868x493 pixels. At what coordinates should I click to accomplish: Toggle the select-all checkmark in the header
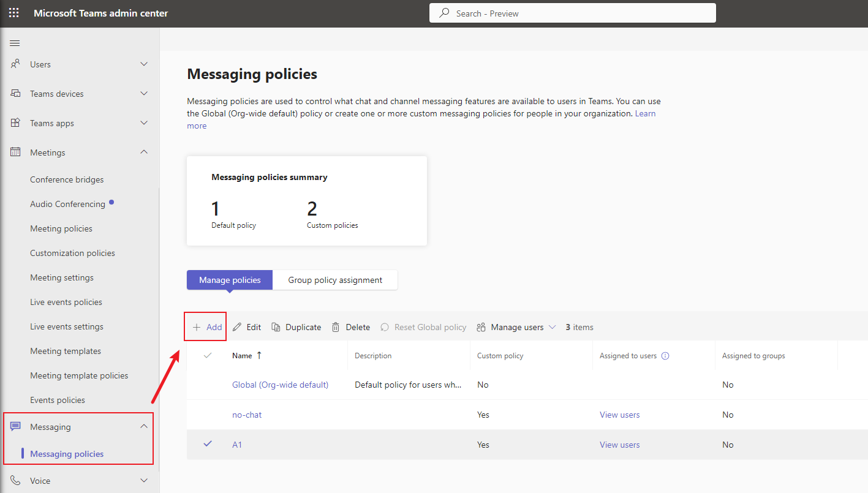tap(208, 355)
